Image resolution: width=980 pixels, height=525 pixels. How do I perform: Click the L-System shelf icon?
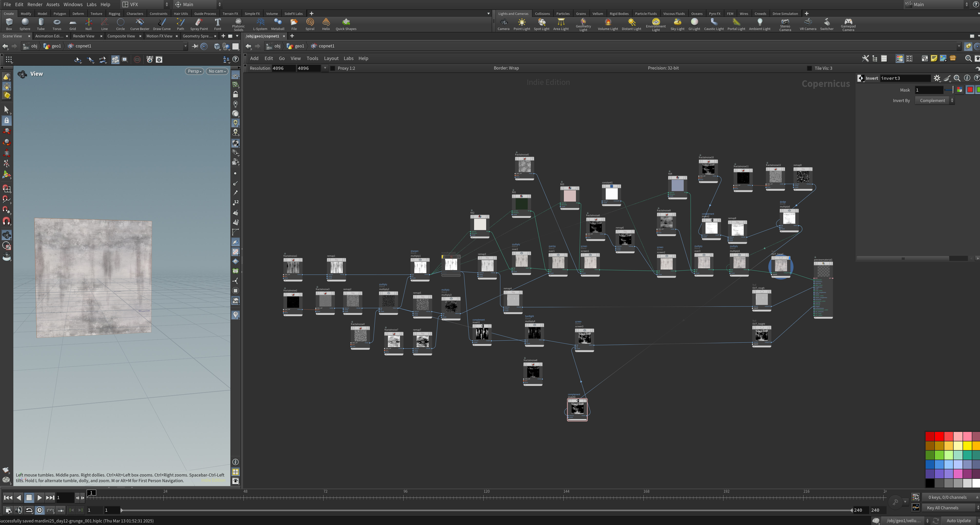pyautogui.click(x=260, y=24)
